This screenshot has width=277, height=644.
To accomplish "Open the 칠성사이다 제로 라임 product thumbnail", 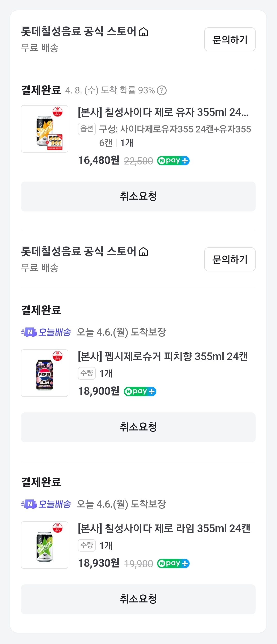I will [x=45, y=545].
